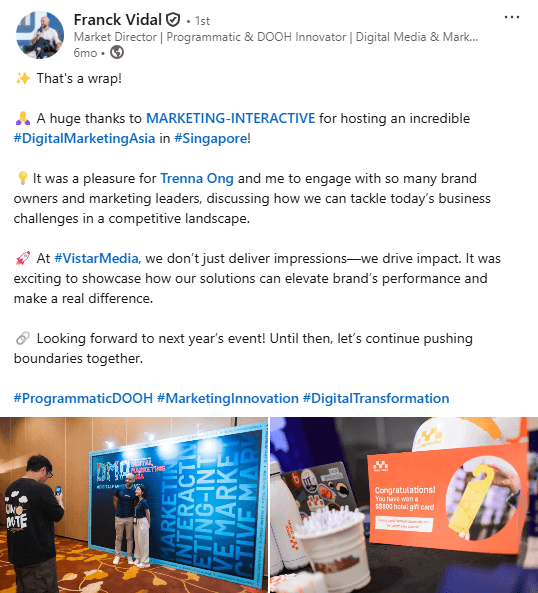Open the #ProgrammaticDOOH hashtag
Screen dimensions: 538x593
83,398
